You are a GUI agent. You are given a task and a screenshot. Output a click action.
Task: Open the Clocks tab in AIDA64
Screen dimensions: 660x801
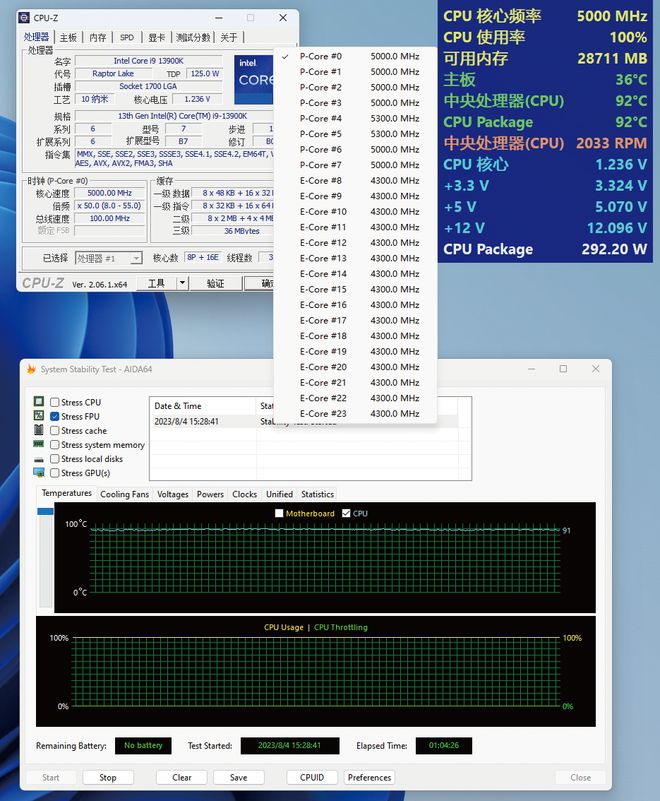(x=244, y=494)
